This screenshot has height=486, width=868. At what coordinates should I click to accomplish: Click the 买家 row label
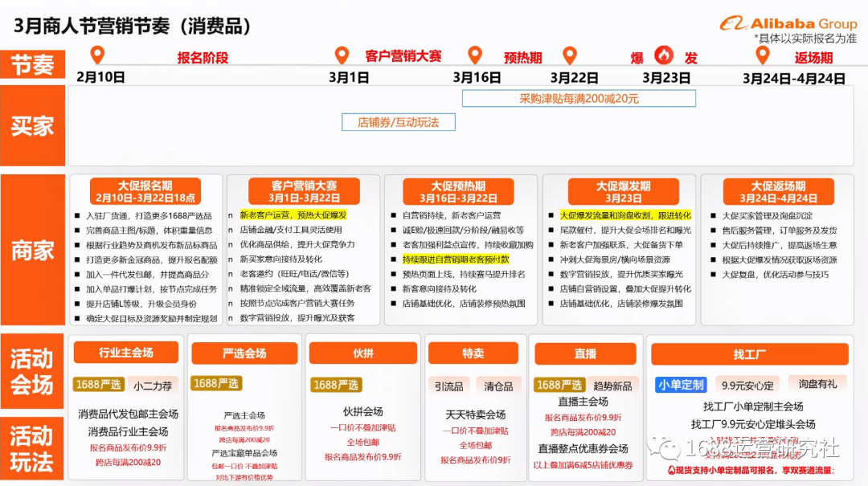(33, 125)
